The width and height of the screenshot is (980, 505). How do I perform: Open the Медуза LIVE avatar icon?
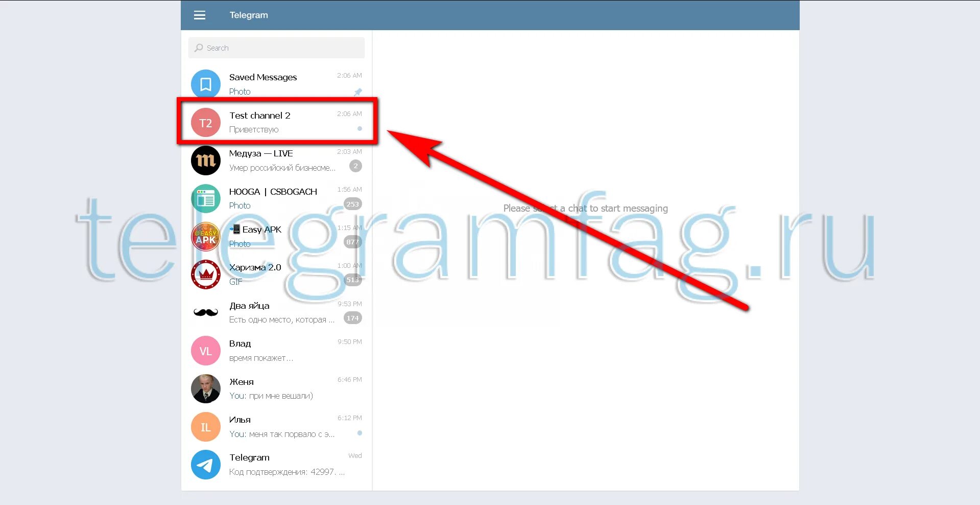[x=206, y=160]
